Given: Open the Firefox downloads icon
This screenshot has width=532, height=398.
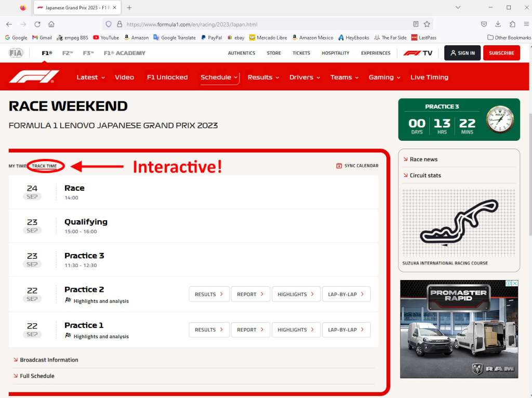Looking at the screenshot, I should [498, 24].
